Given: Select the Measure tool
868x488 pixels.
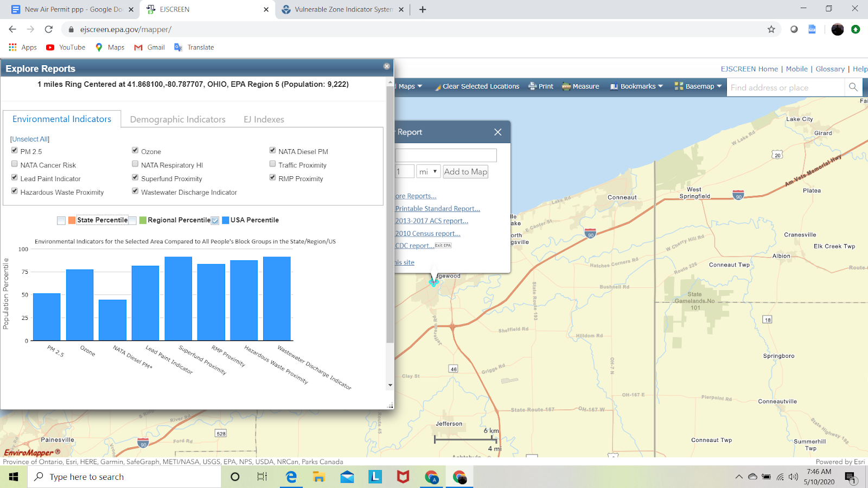Looking at the screenshot, I should tap(580, 86).
